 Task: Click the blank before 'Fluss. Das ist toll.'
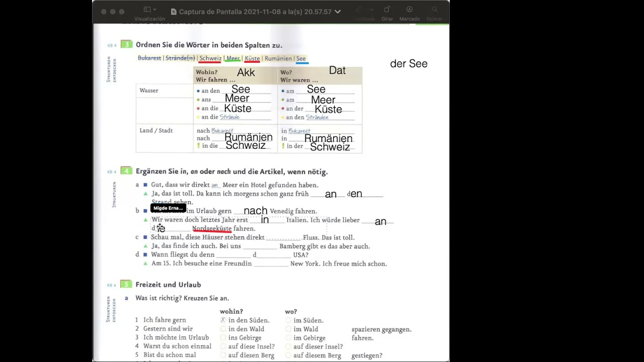[284, 238]
